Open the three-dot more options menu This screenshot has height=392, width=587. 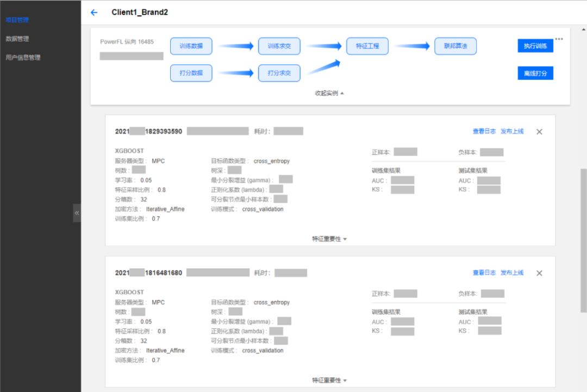[559, 39]
